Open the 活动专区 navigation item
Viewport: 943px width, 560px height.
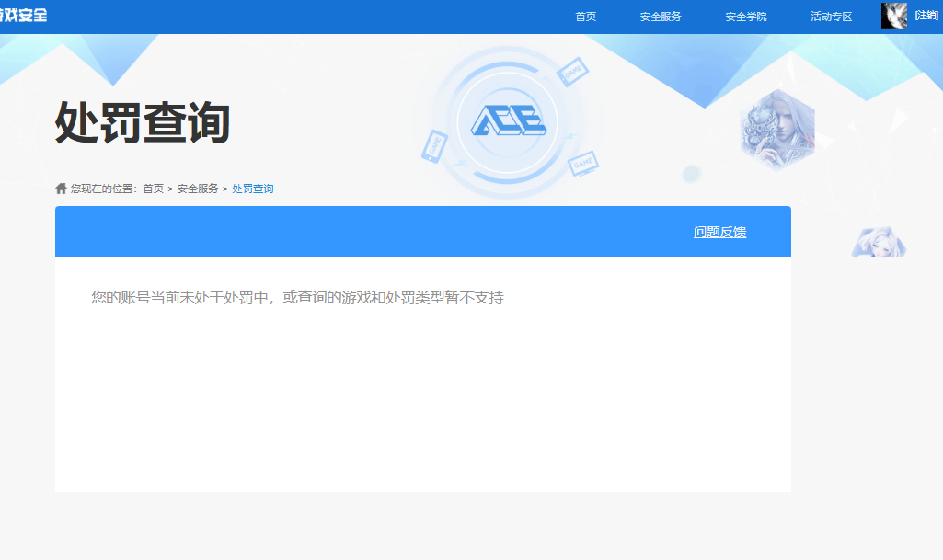tap(831, 17)
